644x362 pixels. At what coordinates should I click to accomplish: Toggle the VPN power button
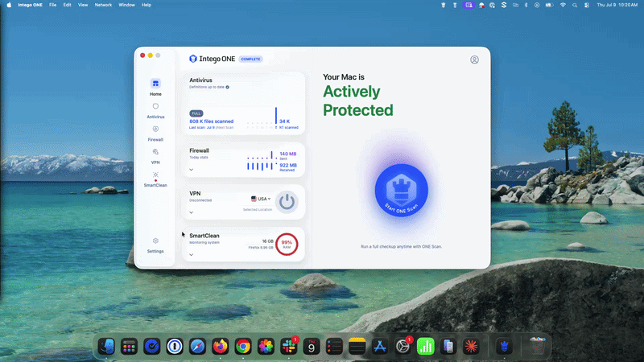[287, 202]
